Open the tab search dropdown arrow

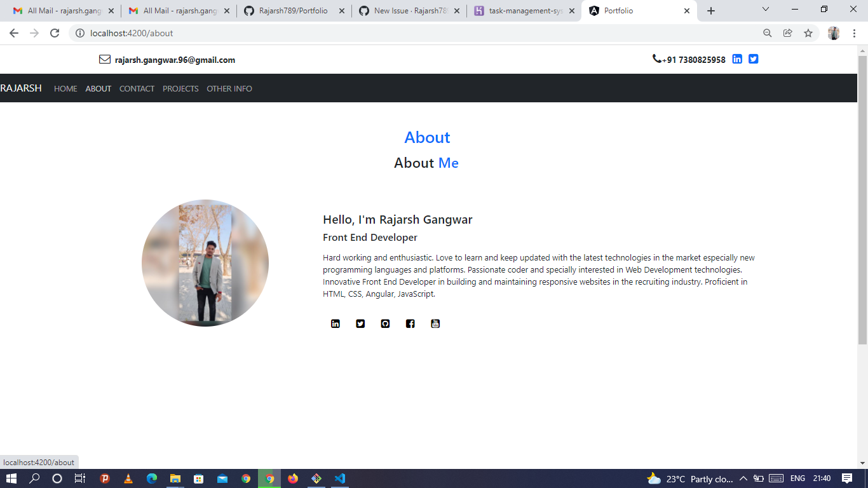point(765,10)
